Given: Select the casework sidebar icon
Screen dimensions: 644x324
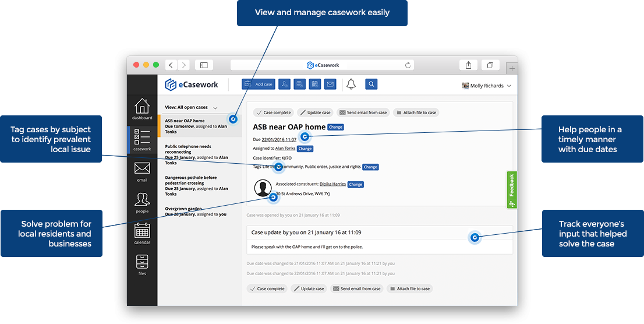Looking at the screenshot, I should click(x=141, y=140).
